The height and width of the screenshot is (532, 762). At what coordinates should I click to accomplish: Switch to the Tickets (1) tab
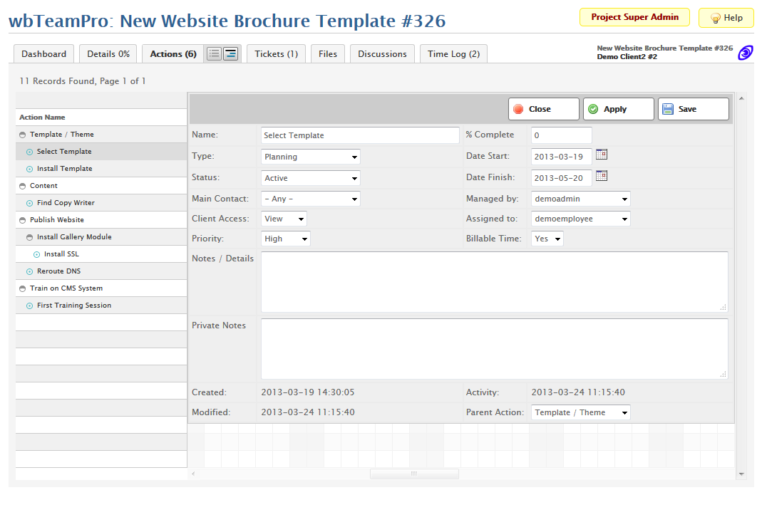(x=276, y=54)
